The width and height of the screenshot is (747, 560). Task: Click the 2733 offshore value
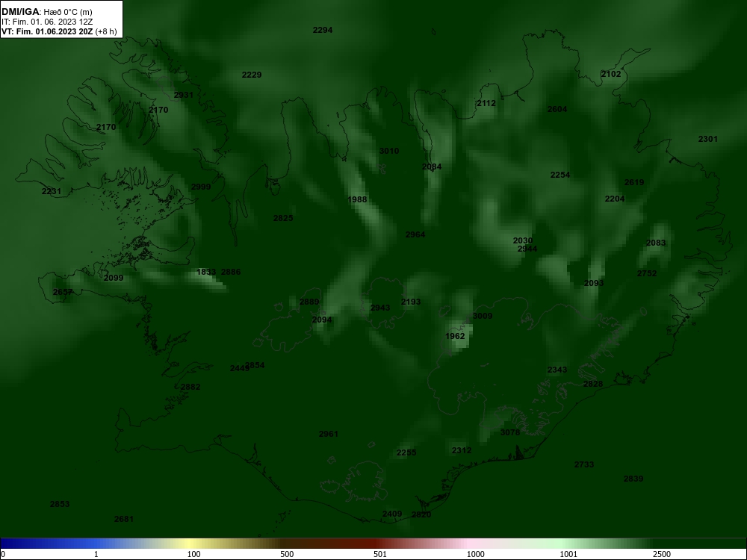pos(584,464)
